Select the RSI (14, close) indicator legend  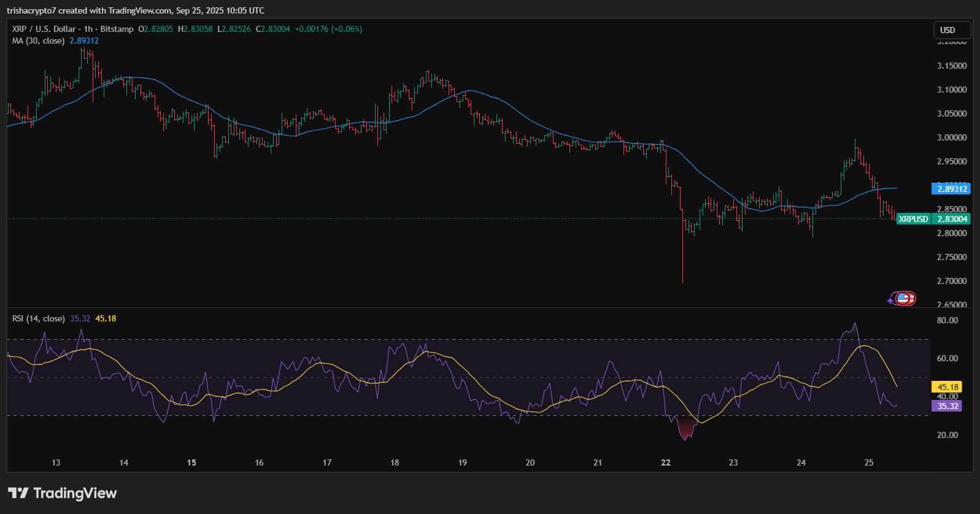pos(38,318)
